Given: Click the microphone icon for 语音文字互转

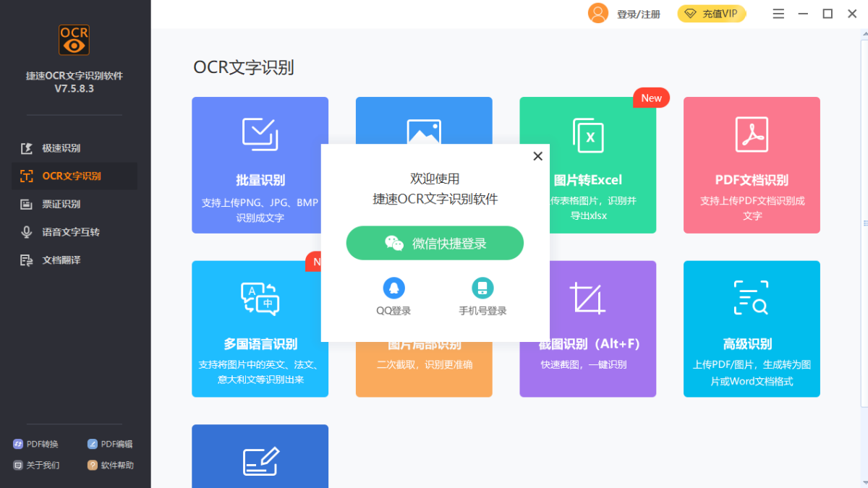Looking at the screenshot, I should tap(27, 232).
